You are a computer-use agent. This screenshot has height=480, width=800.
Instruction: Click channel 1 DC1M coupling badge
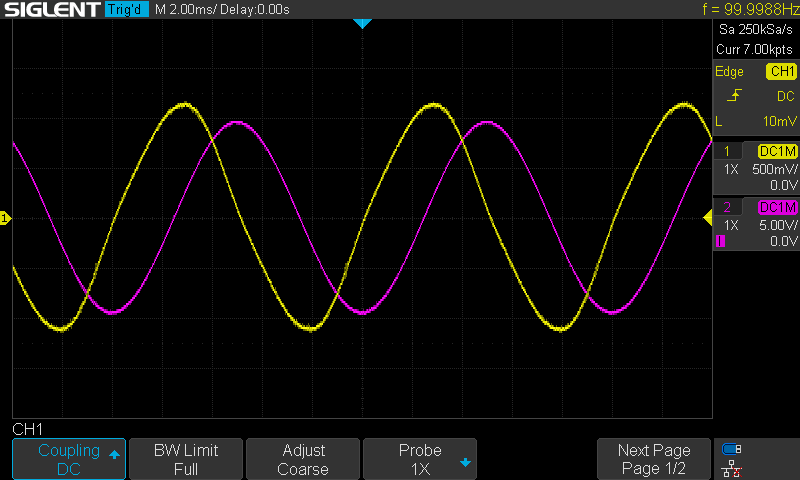tap(778, 151)
